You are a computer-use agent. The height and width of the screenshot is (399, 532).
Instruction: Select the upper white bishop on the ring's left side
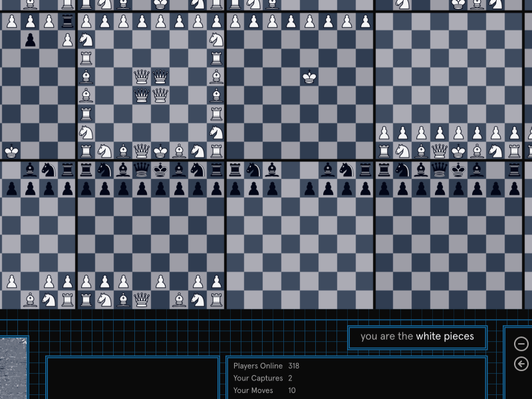[86, 77]
